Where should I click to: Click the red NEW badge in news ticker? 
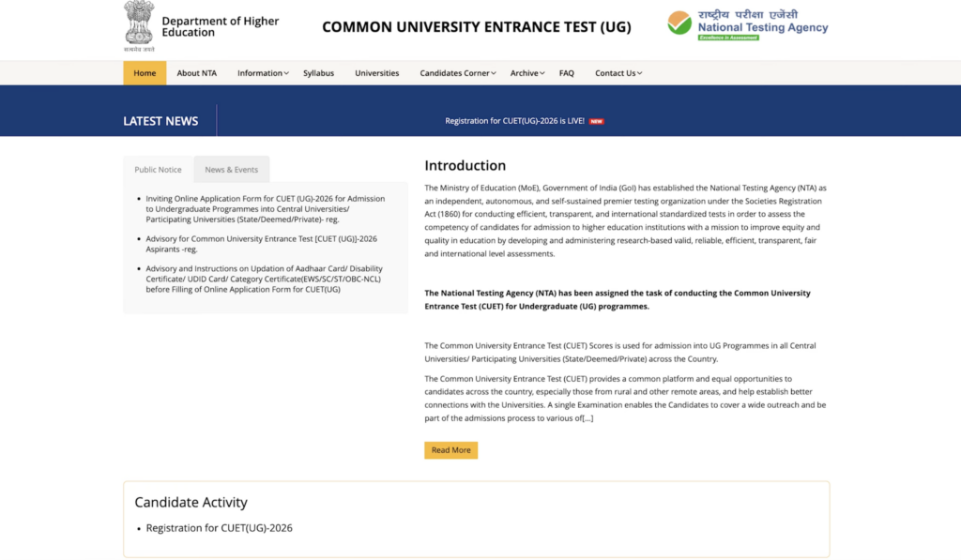pyautogui.click(x=596, y=121)
